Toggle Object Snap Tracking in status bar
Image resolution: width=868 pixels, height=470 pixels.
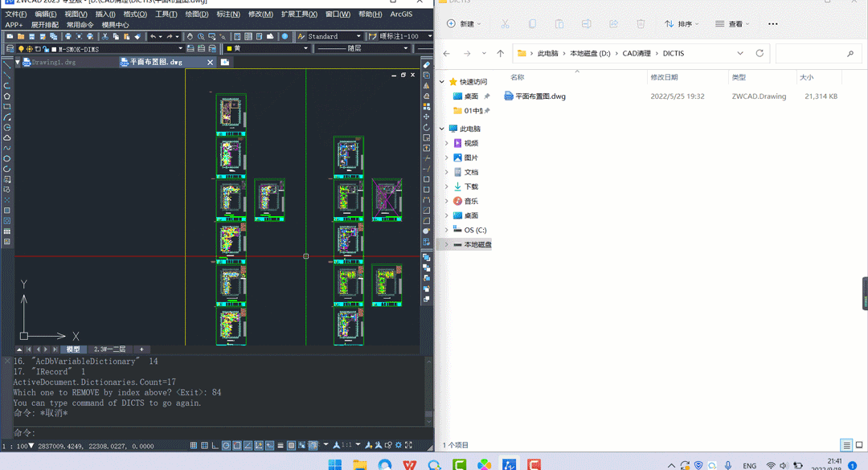(x=248, y=445)
